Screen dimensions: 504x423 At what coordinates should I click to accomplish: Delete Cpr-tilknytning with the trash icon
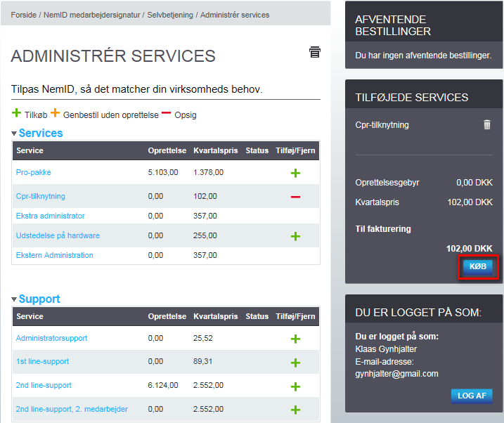click(x=487, y=124)
